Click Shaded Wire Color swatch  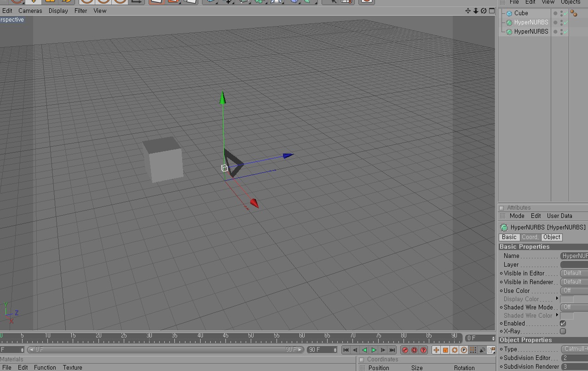[567, 316]
